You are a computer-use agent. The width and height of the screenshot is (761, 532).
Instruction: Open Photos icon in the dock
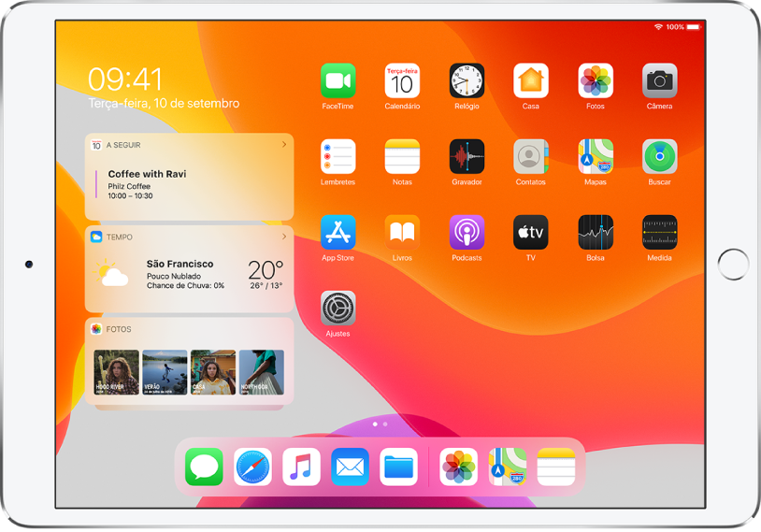click(459, 467)
